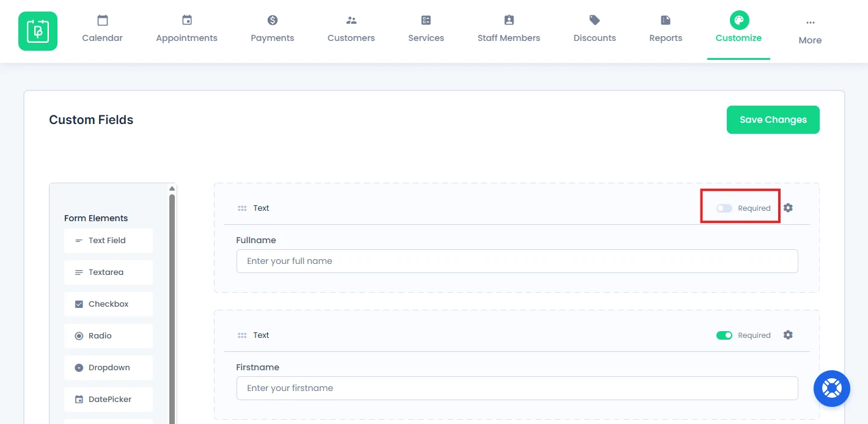Screen dimensions: 868x424
Task: Open the Calendar tab
Action: 103,29
